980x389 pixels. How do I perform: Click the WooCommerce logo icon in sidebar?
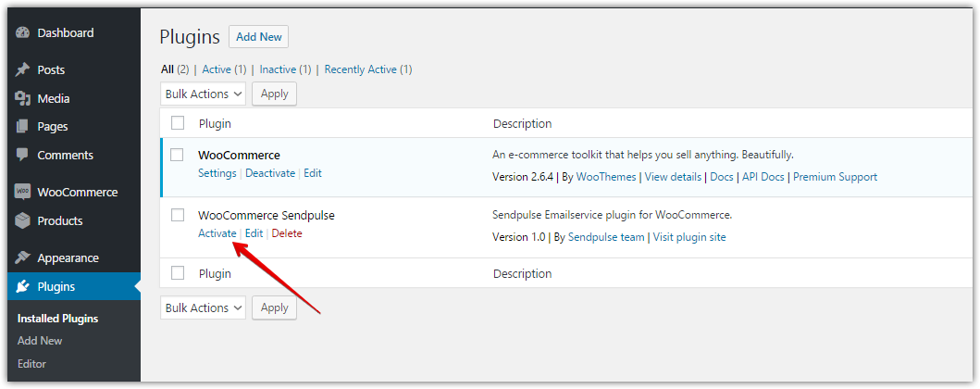coord(23,193)
